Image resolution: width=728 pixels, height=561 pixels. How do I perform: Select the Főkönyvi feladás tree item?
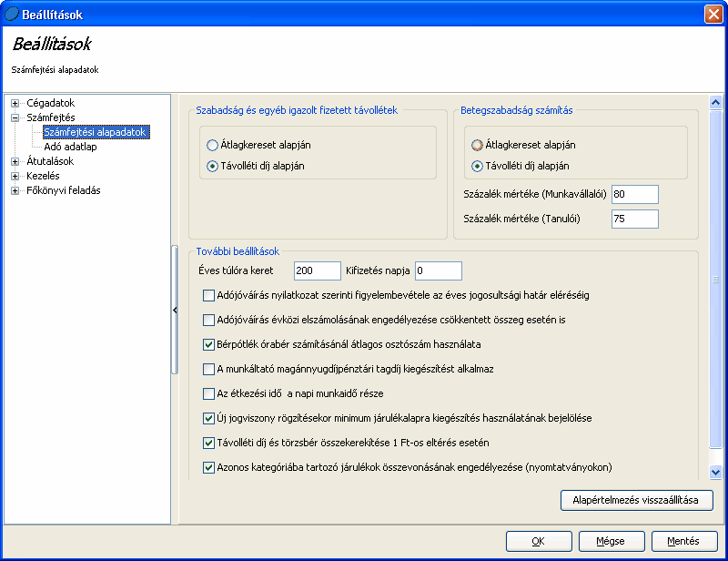click(64, 190)
